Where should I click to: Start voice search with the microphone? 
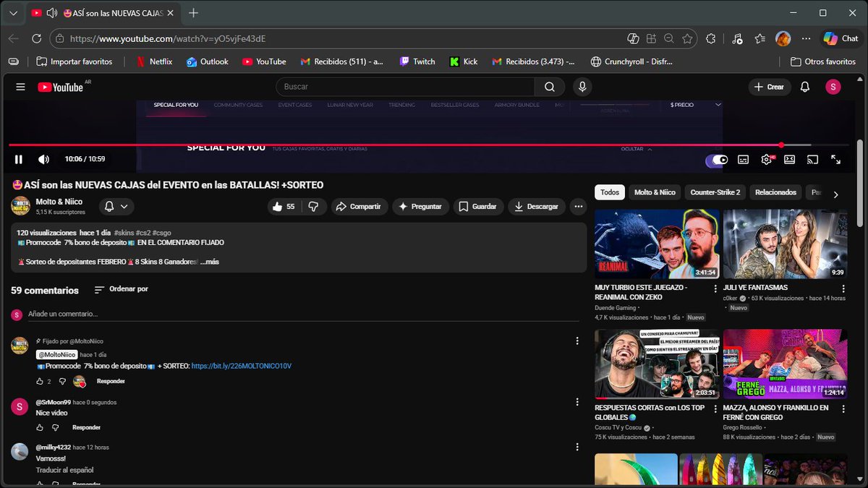tap(582, 87)
